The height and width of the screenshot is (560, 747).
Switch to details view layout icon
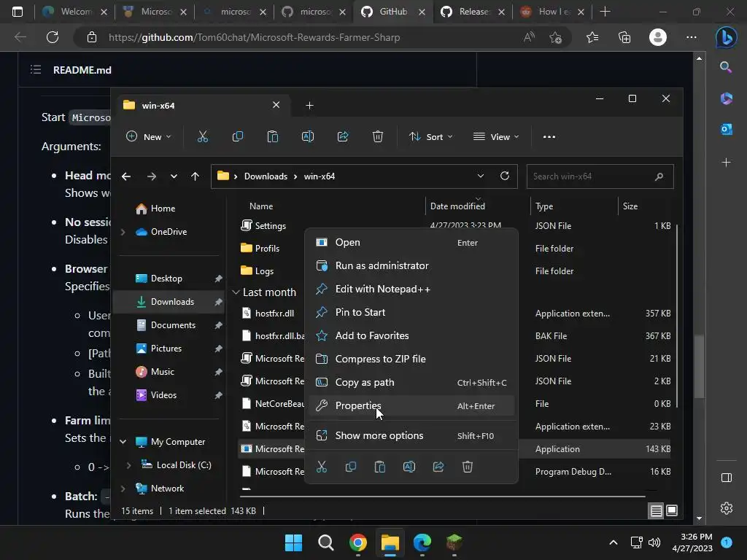point(656,510)
